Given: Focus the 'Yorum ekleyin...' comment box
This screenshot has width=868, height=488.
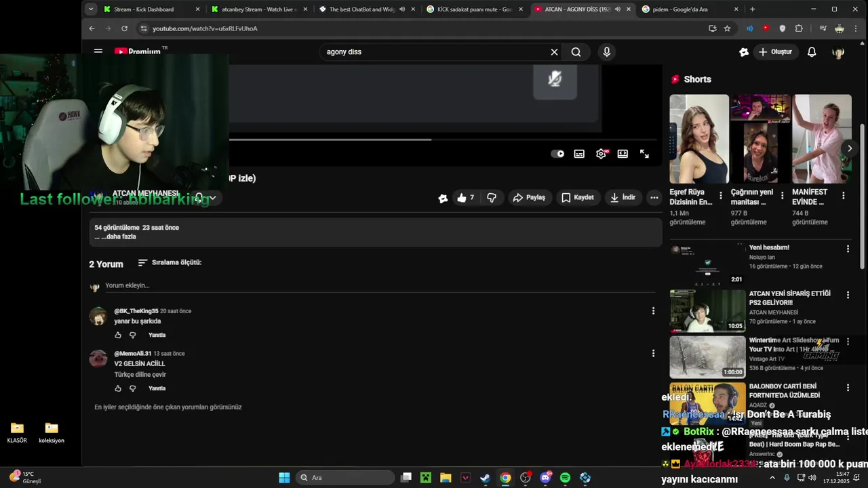Looking at the screenshot, I should pyautogui.click(x=380, y=285).
